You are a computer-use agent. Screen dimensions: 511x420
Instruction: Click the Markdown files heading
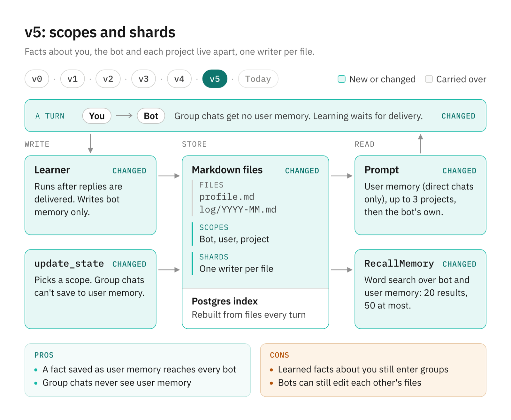click(x=227, y=170)
